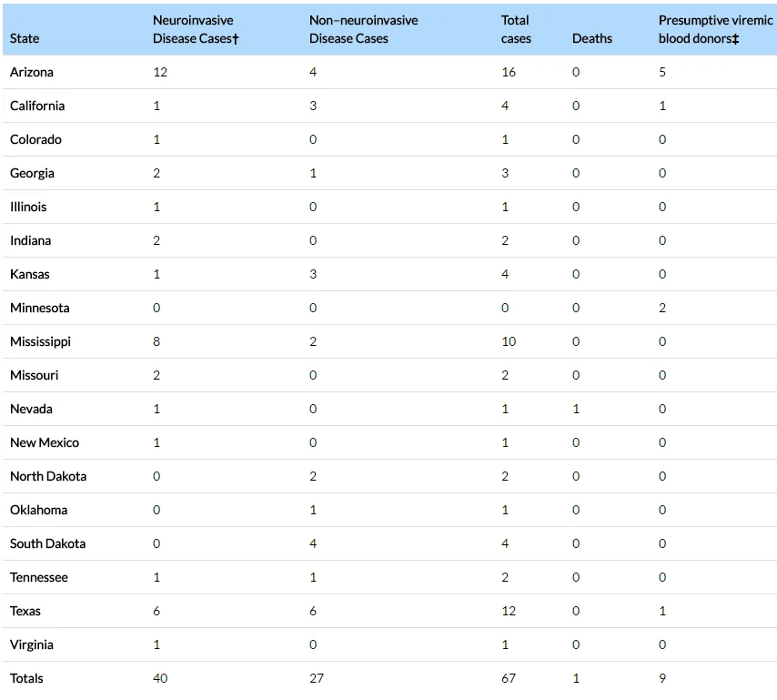Screen dimensions: 777x700
Task: Select the Mississippi row label
Action: [x=40, y=342]
